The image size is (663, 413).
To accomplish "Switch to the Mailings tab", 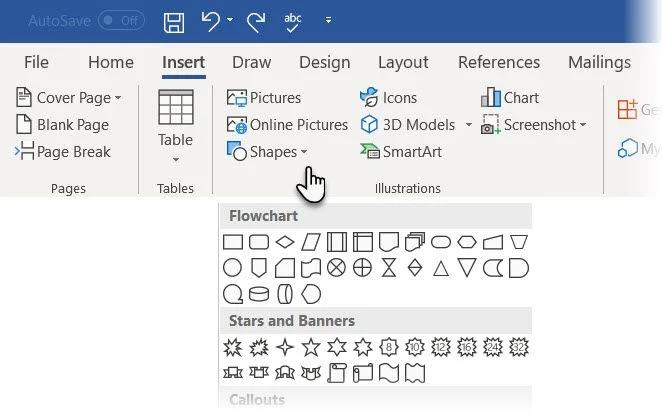I will 599,63.
